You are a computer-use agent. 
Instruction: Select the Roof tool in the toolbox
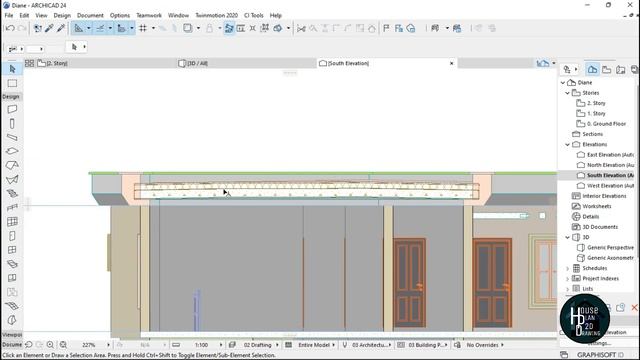[12, 165]
